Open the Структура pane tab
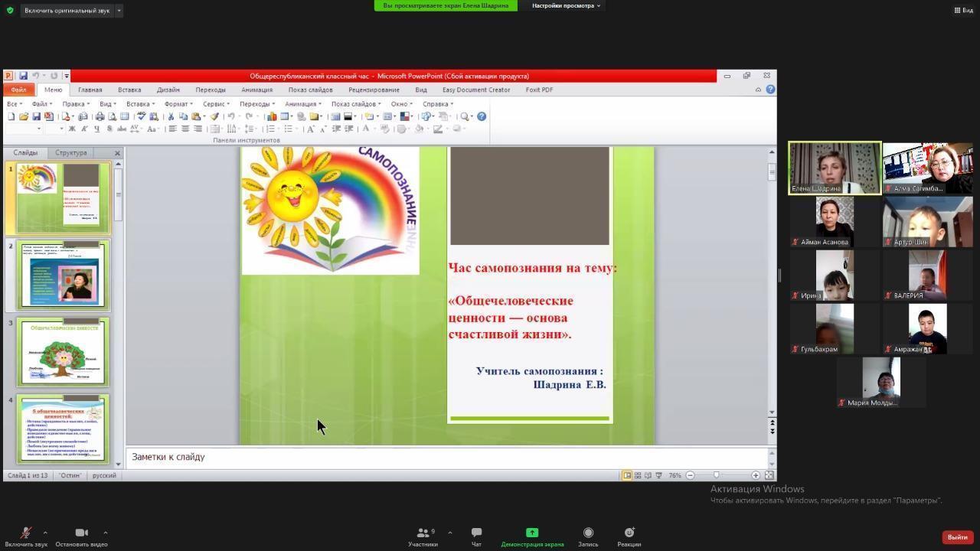Viewport: 980px width, 551px height. pos(70,153)
